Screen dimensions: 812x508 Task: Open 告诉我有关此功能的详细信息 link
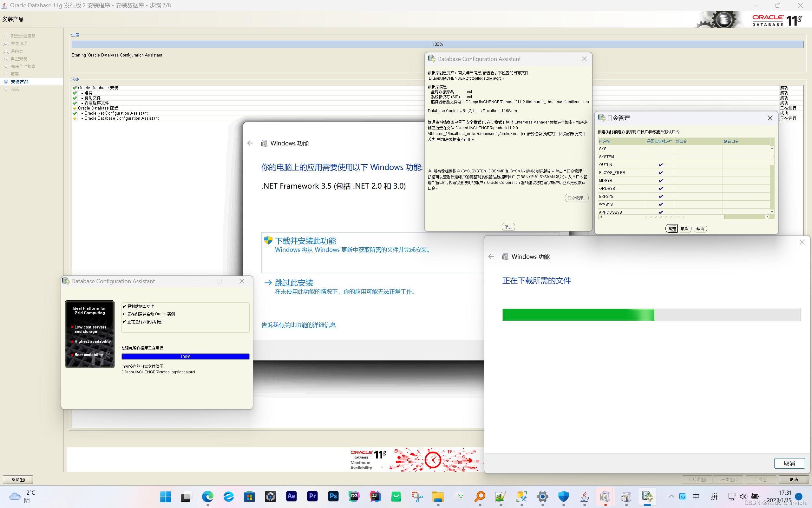pos(298,325)
